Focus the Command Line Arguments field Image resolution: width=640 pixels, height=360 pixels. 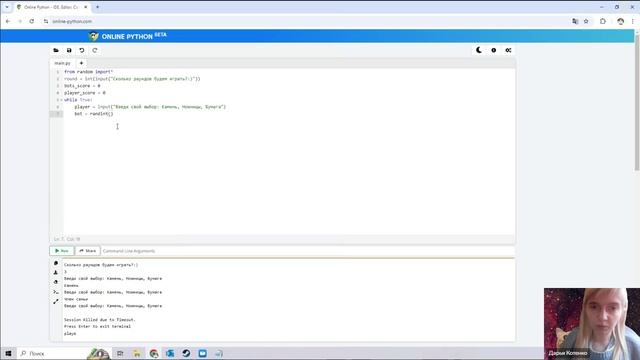(x=308, y=251)
